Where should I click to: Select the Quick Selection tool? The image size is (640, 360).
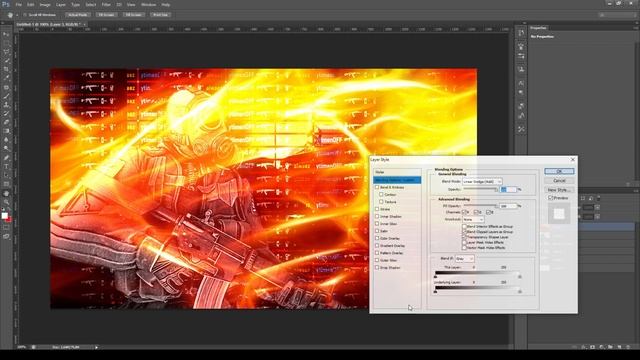[x=6, y=61]
